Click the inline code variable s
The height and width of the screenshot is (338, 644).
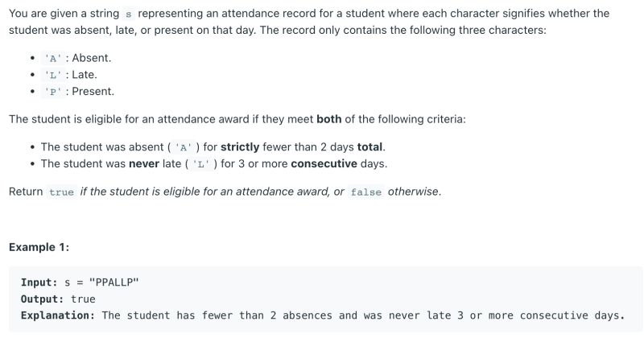[x=129, y=14]
